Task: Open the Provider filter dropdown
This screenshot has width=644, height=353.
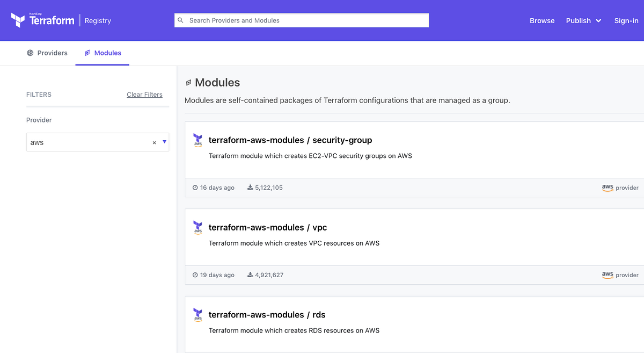Action: (x=164, y=142)
